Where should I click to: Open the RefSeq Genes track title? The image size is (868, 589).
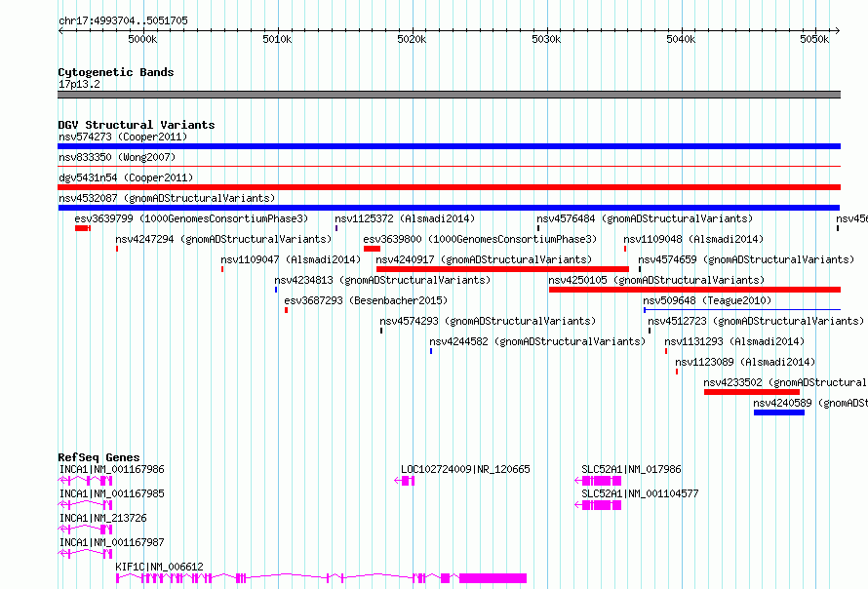coord(99,457)
